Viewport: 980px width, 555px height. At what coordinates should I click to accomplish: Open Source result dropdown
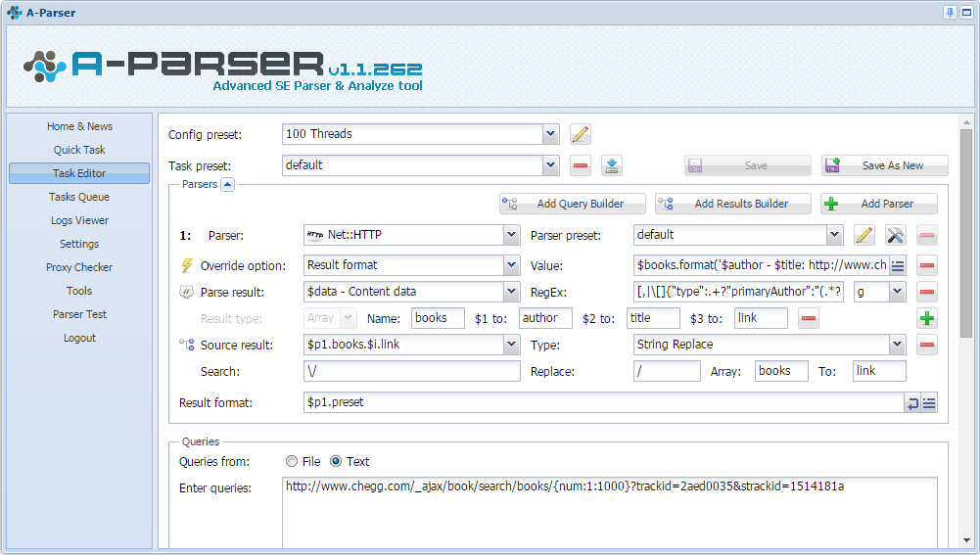(511, 344)
